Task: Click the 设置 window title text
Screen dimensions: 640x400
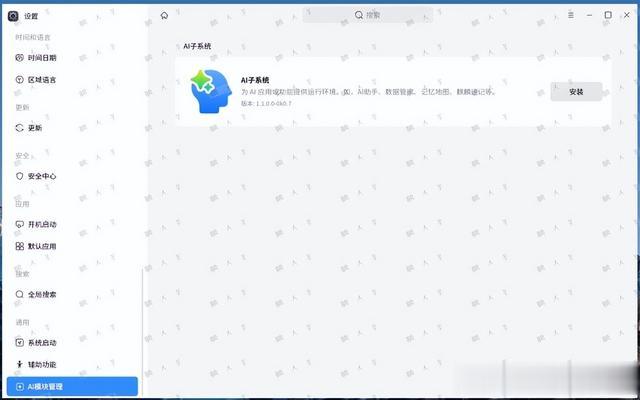Action: pyautogui.click(x=31, y=16)
